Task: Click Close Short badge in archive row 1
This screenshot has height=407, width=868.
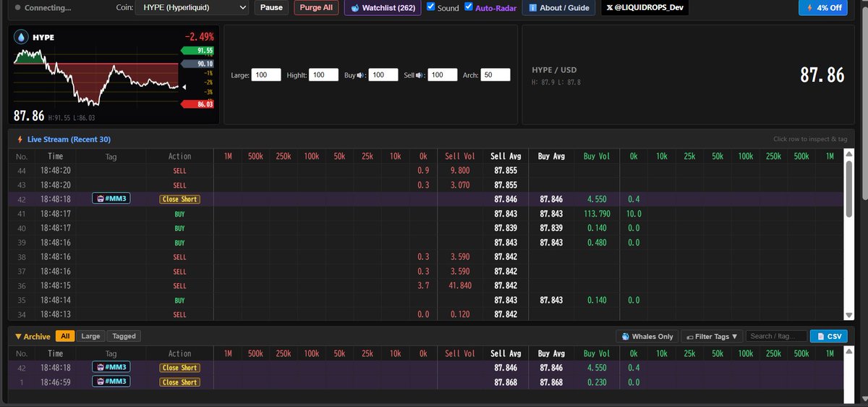Action: pos(179,382)
